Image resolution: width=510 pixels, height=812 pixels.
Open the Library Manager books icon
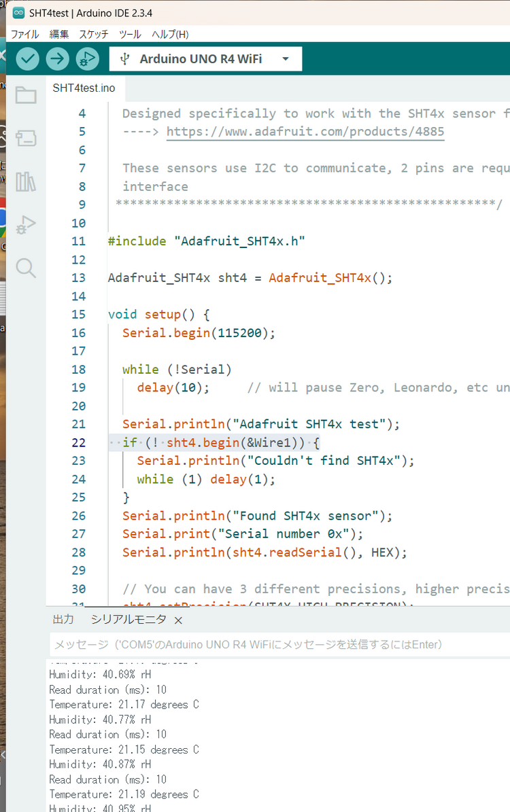point(26,181)
